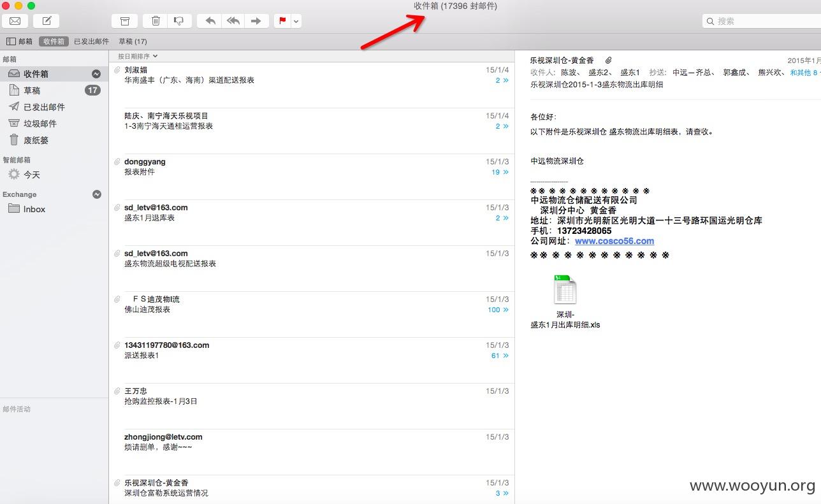Open the 按日期排序 sort dropdown

coord(138,56)
